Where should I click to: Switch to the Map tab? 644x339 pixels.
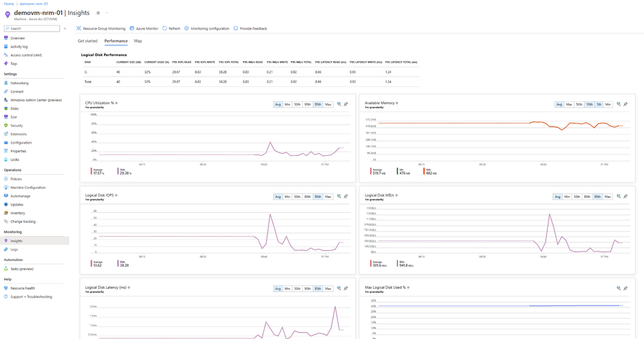138,41
